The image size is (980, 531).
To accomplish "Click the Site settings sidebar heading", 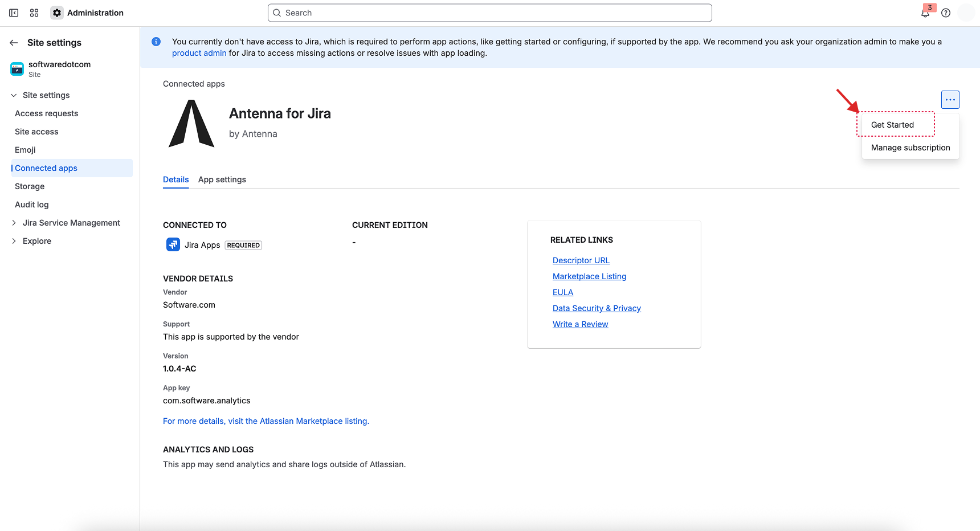I will pyautogui.click(x=54, y=43).
